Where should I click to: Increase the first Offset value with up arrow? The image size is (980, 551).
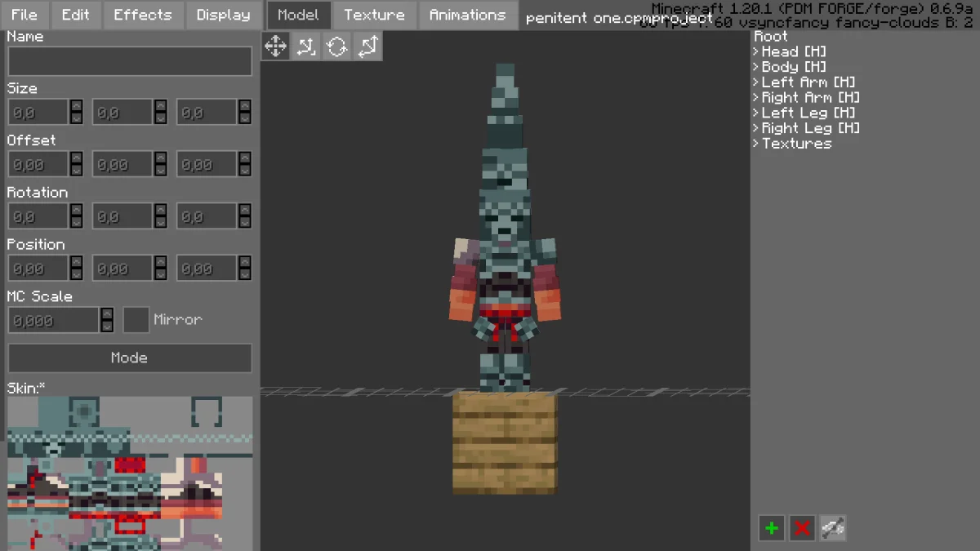click(76, 158)
